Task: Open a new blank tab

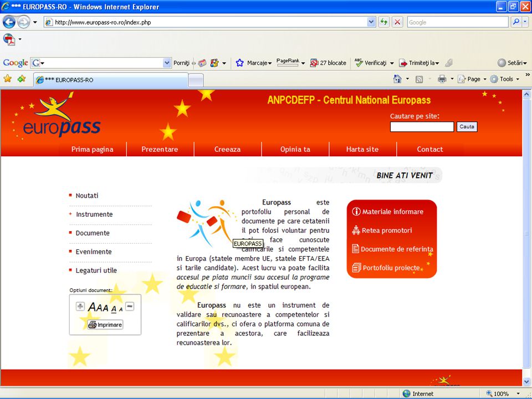Action: [196, 81]
